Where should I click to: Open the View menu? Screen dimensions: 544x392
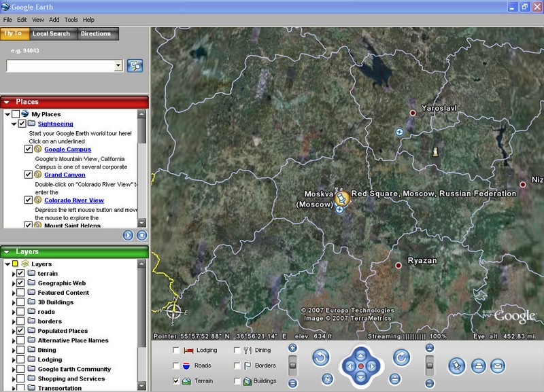coord(38,20)
